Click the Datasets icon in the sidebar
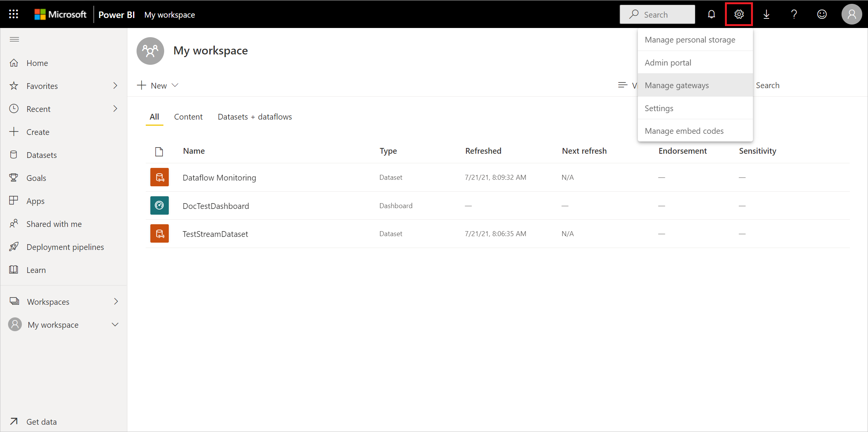The image size is (868, 432). (x=14, y=154)
